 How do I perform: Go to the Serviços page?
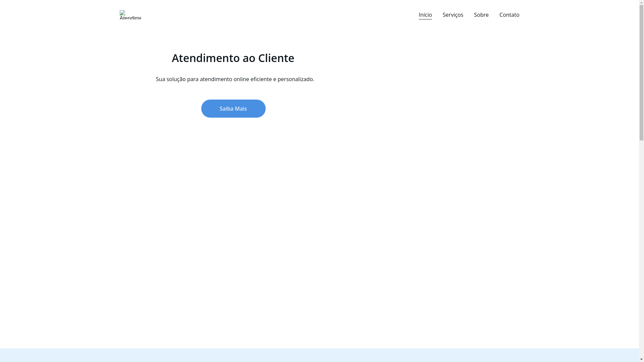click(453, 15)
